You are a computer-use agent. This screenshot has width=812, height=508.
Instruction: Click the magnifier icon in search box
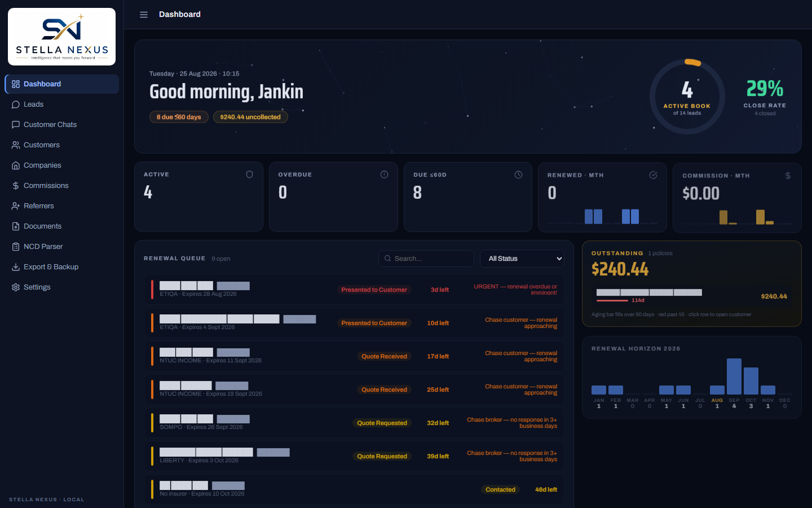(387, 259)
